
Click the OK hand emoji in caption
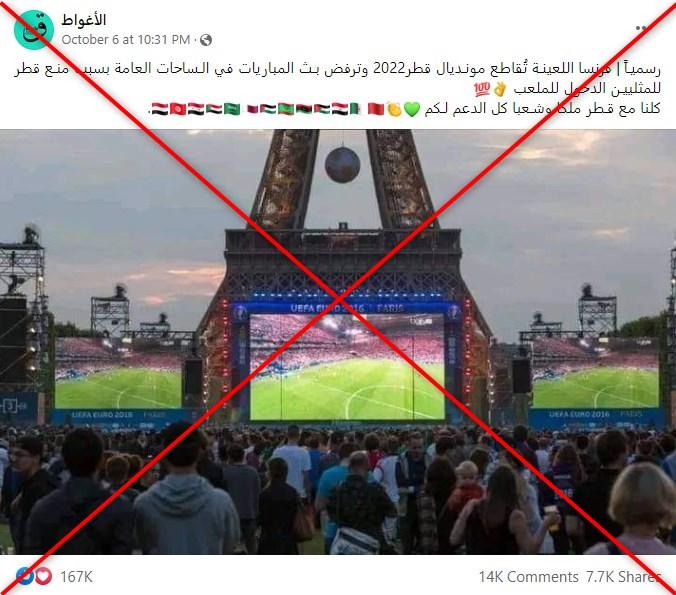coord(500,89)
